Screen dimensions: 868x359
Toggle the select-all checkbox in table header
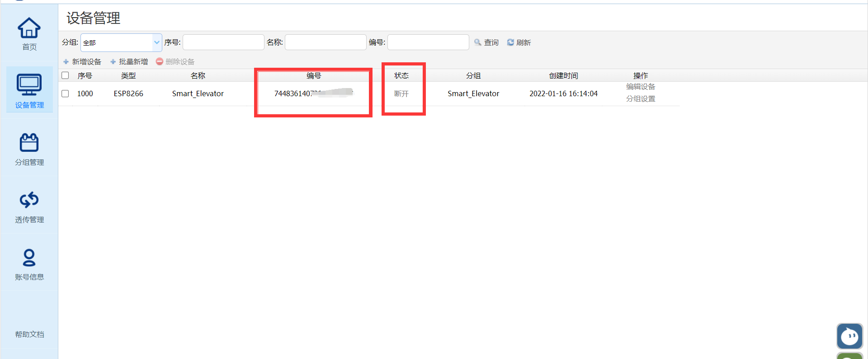pyautogui.click(x=65, y=75)
